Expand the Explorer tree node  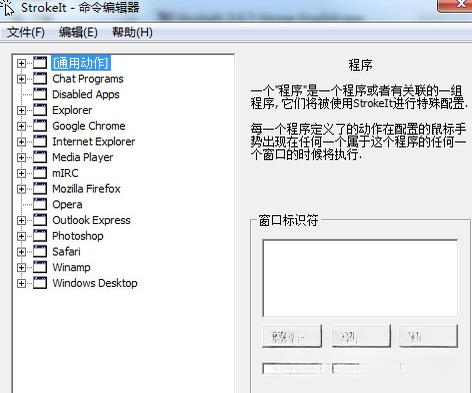coord(21,110)
